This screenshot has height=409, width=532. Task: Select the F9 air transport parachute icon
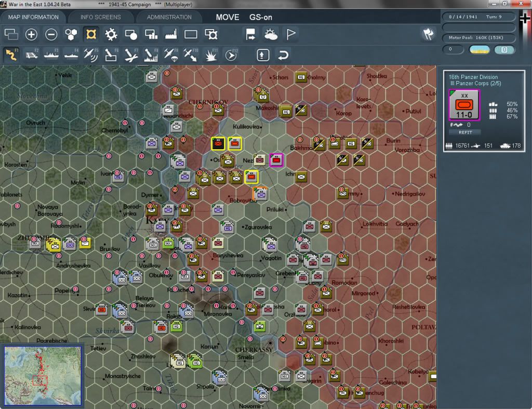point(170,55)
